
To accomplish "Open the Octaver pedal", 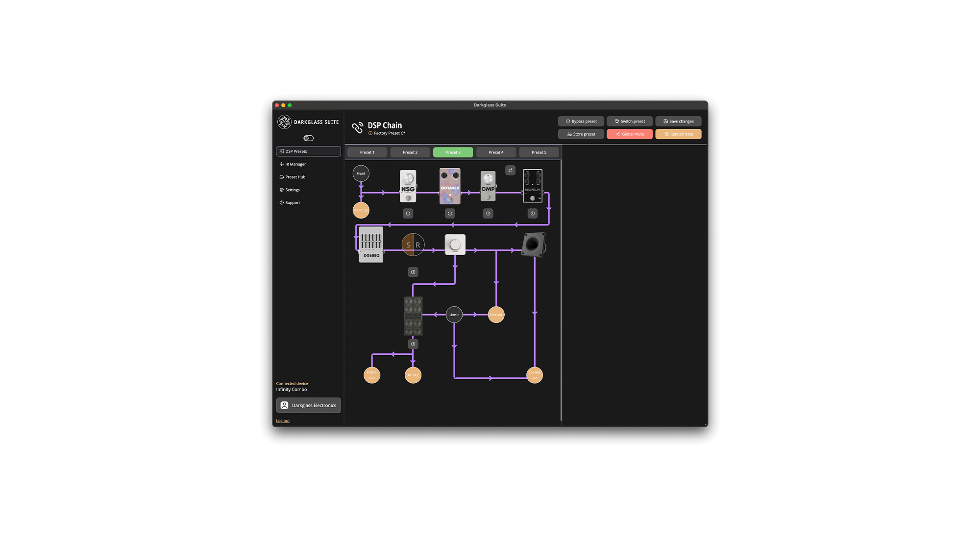I will tap(450, 186).
